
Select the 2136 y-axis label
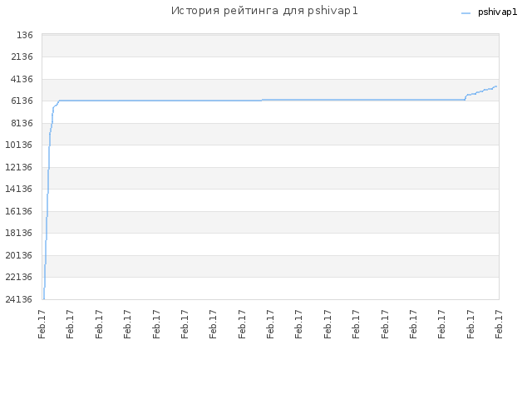point(22,57)
